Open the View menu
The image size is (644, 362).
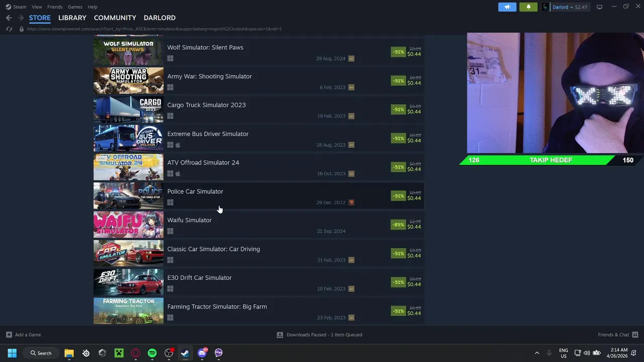[x=37, y=7]
